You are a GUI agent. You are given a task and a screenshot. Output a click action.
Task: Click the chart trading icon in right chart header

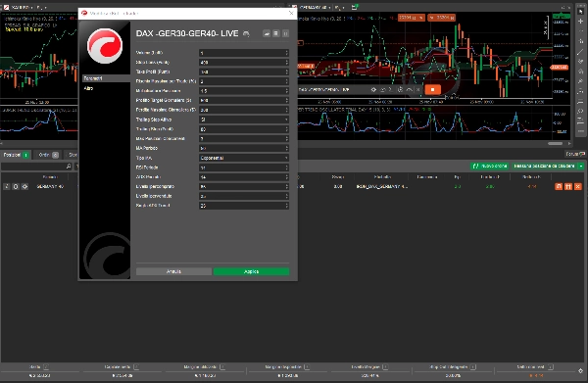point(355,7)
